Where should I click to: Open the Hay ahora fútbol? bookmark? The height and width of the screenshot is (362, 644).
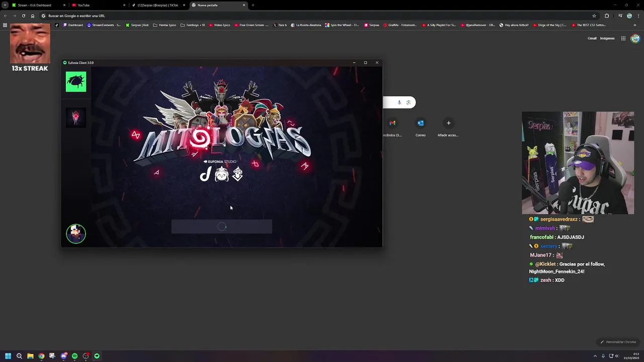click(x=514, y=25)
